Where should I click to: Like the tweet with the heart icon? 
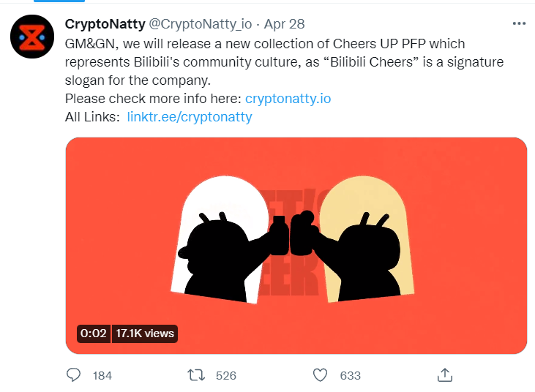click(x=320, y=374)
